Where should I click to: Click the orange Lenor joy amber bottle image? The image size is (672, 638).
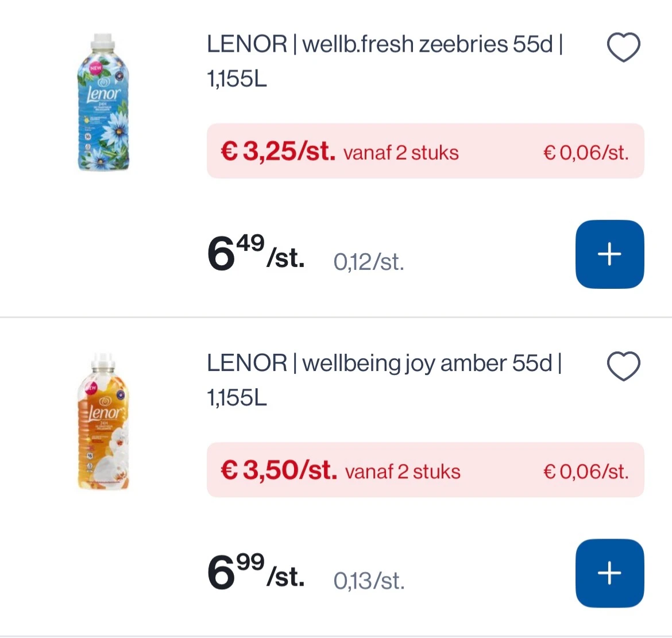pos(103,423)
